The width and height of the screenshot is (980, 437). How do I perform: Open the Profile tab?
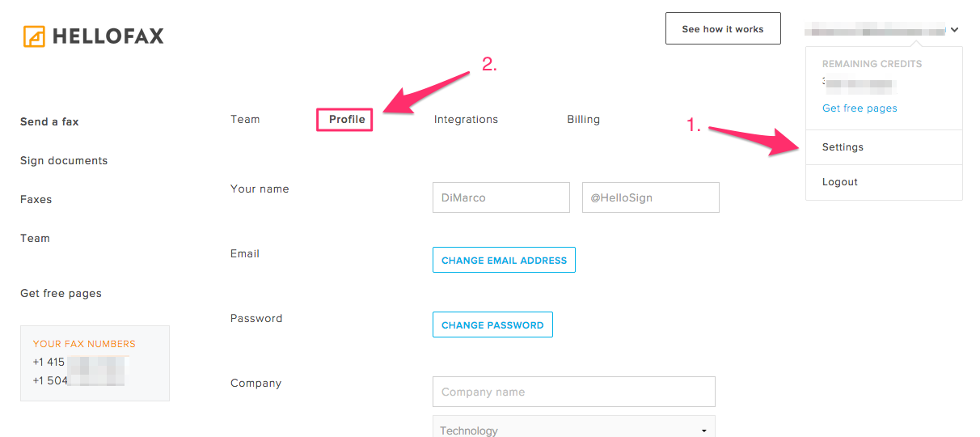(x=347, y=120)
